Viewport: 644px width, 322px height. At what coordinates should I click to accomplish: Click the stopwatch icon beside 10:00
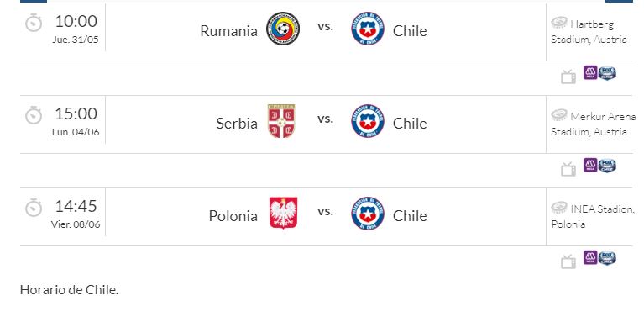click(34, 23)
